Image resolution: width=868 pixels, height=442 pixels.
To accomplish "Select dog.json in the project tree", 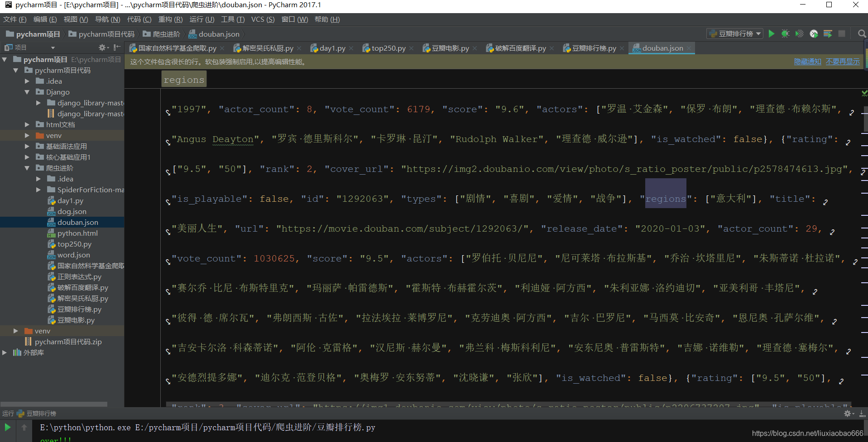I will coord(72,211).
